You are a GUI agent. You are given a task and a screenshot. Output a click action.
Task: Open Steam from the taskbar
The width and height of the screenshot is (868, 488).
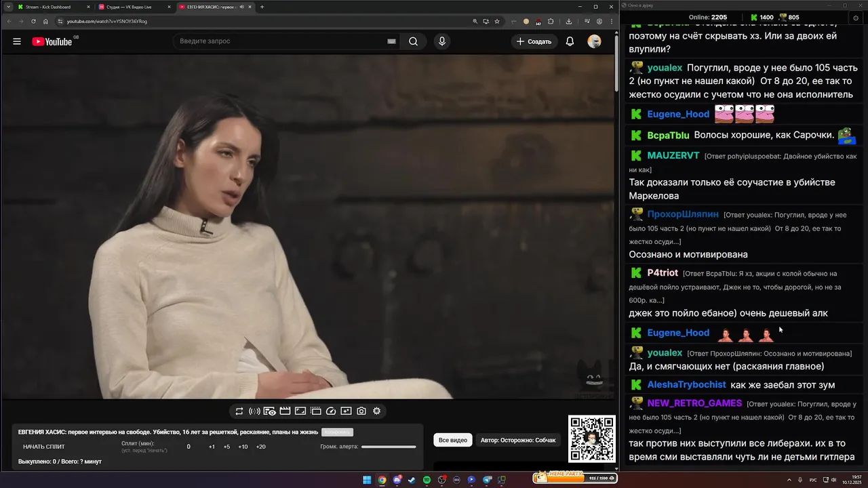pos(412,480)
